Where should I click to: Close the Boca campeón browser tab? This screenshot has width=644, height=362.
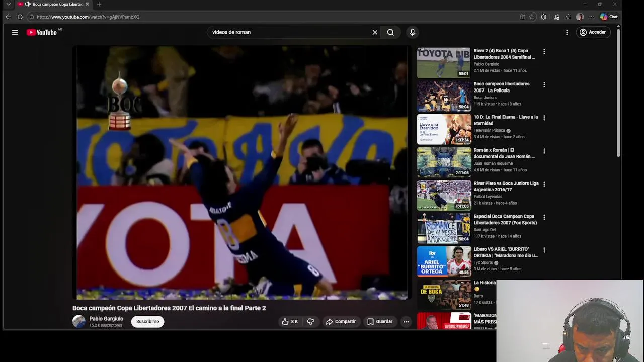tap(87, 4)
